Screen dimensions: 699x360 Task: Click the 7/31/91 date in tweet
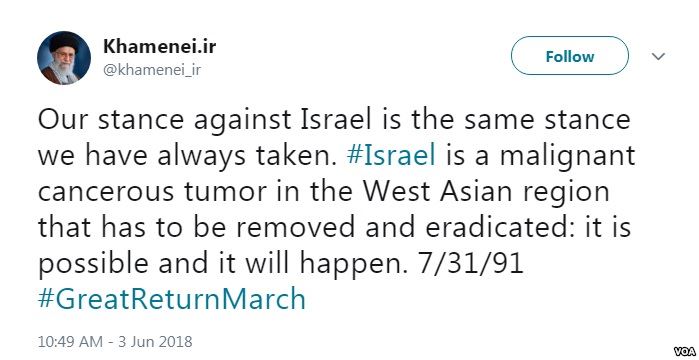(x=470, y=263)
